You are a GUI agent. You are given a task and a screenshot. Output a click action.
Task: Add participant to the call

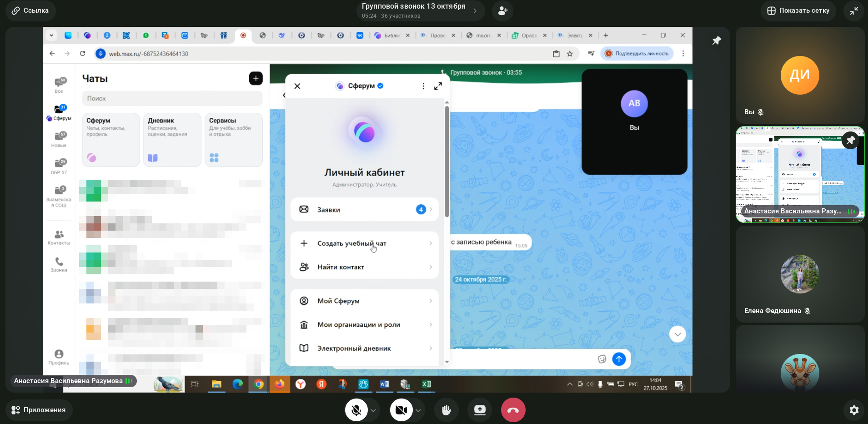tap(502, 11)
